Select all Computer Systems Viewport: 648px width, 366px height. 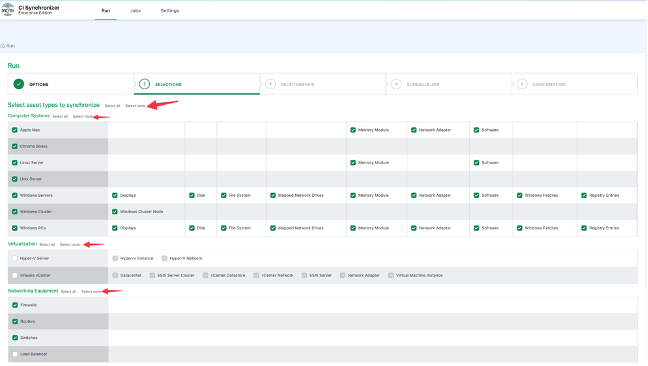60,116
